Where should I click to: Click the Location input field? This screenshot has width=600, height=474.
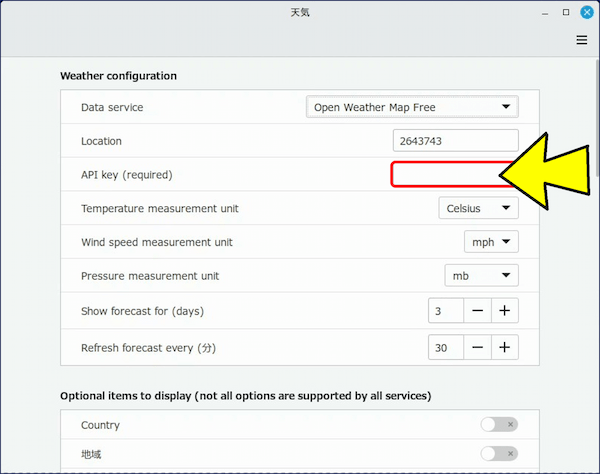click(x=455, y=141)
